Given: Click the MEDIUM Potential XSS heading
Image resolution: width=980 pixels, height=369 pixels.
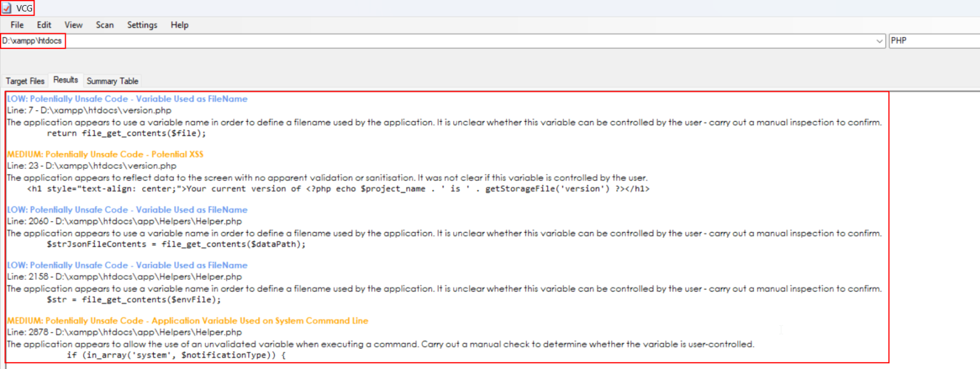Looking at the screenshot, I should tap(105, 154).
